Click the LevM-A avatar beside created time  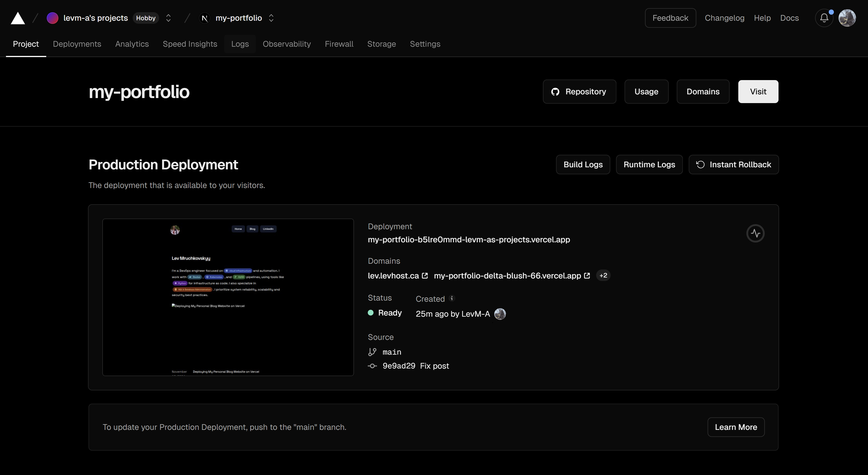(500, 314)
